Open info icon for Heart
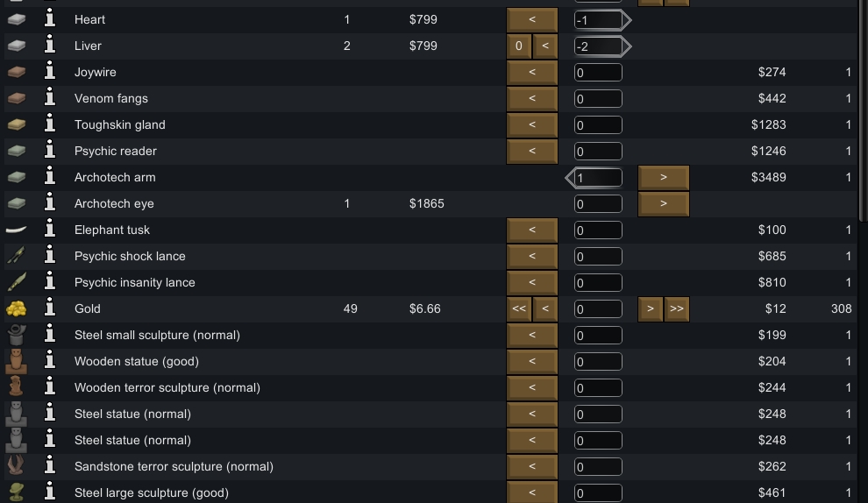 click(x=50, y=19)
